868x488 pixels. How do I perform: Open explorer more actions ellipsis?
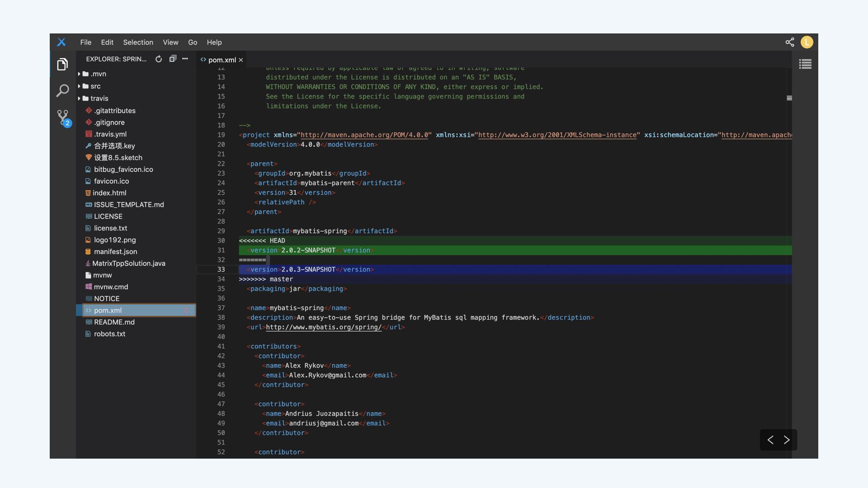coord(185,59)
